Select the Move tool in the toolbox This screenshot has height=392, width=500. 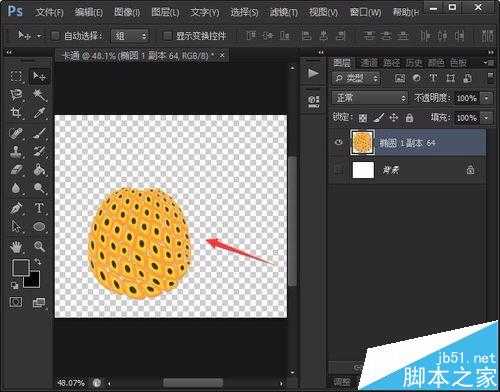39,76
